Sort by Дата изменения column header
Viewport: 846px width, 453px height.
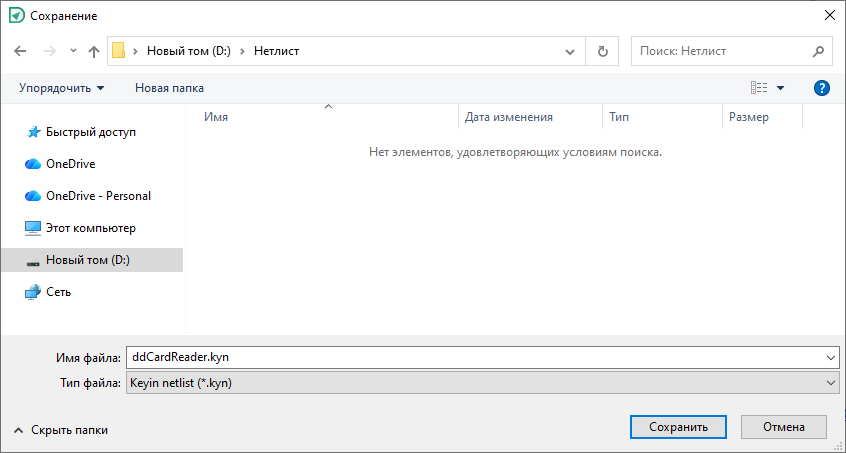pyautogui.click(x=509, y=117)
